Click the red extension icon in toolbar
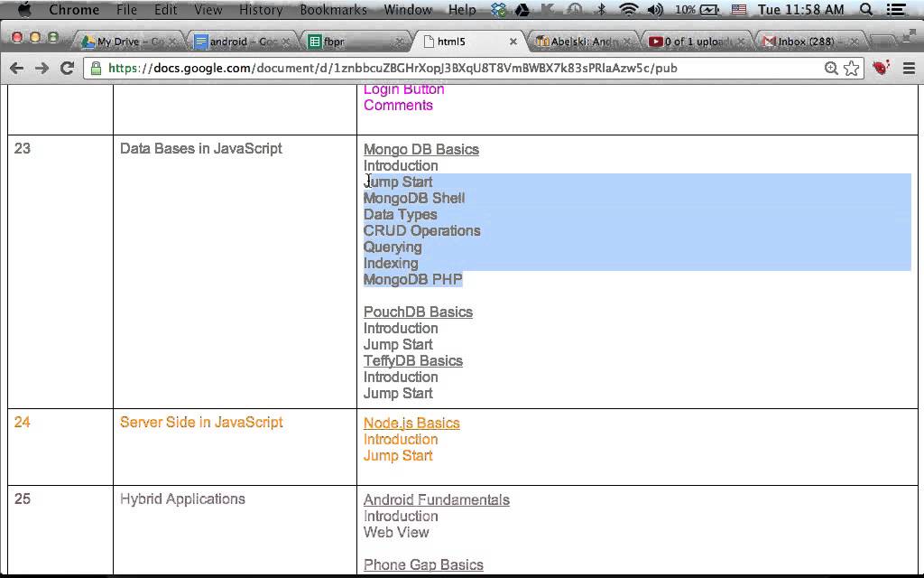This screenshot has width=924, height=578. click(x=881, y=68)
